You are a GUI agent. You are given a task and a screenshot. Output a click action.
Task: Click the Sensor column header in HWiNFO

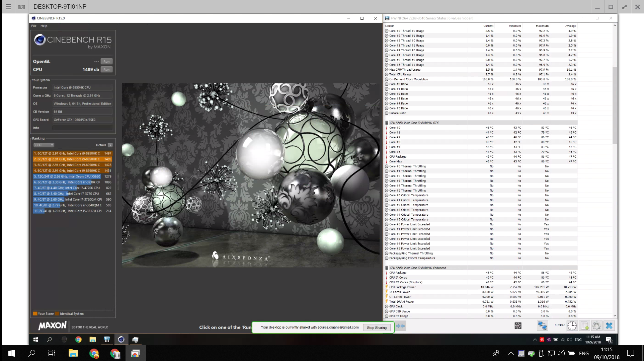pyautogui.click(x=425, y=26)
